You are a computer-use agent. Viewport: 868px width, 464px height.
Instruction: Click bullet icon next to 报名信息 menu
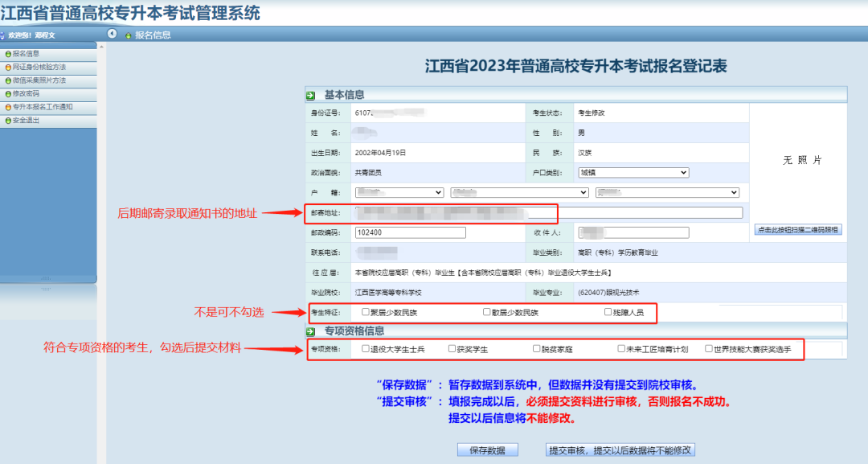8,54
